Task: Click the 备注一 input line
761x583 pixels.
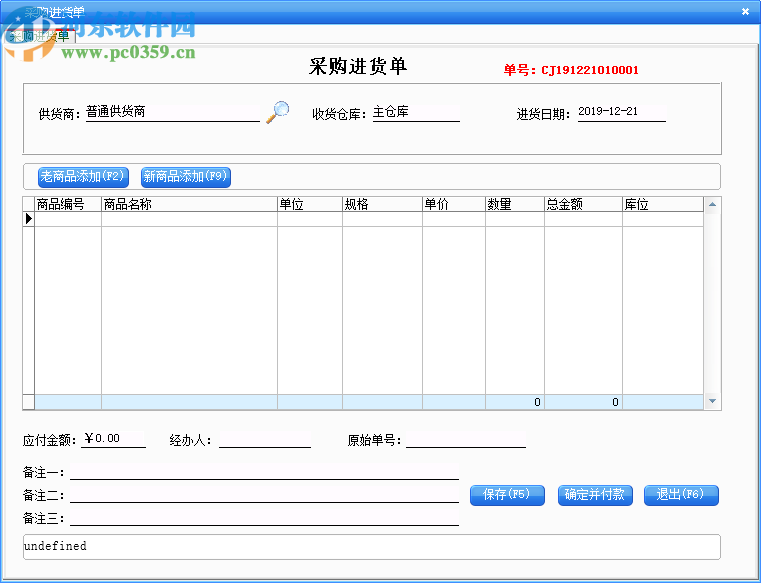Action: coord(265,471)
